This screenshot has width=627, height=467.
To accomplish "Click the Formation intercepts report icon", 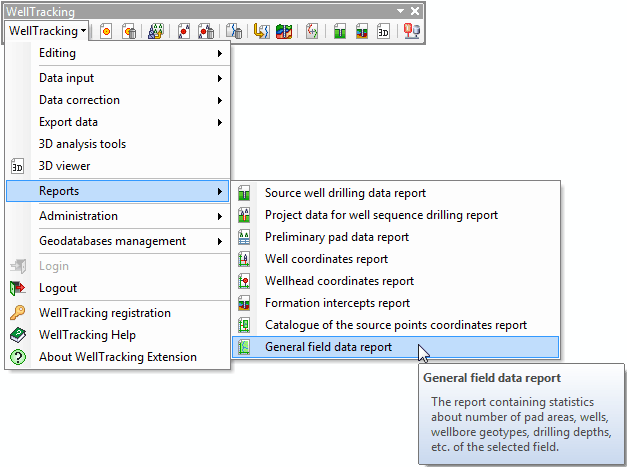I will pyautogui.click(x=244, y=303).
